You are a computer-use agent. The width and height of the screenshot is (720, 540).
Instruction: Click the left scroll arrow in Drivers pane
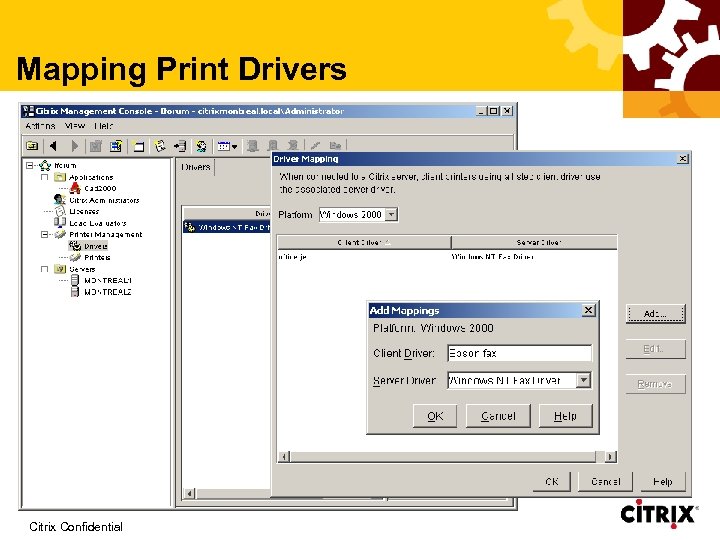click(x=189, y=494)
